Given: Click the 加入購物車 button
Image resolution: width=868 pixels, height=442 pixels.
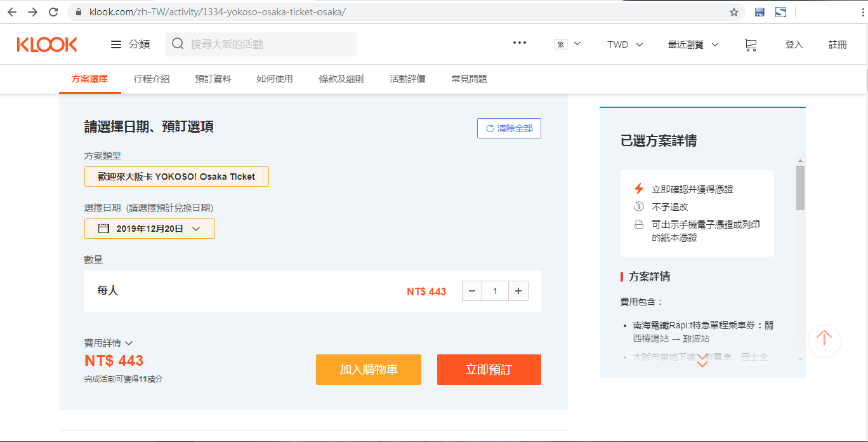Looking at the screenshot, I should (369, 370).
